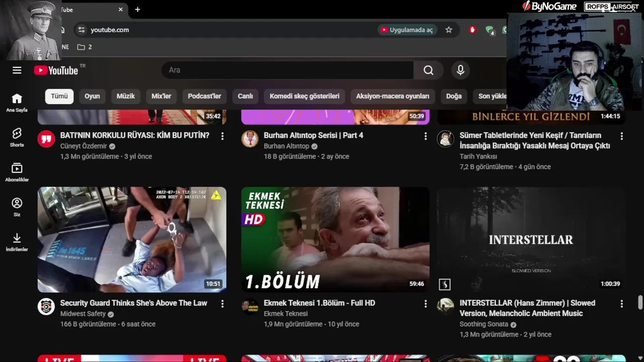
Task: Open Ana Sayfa in sidebar
Action: [17, 103]
